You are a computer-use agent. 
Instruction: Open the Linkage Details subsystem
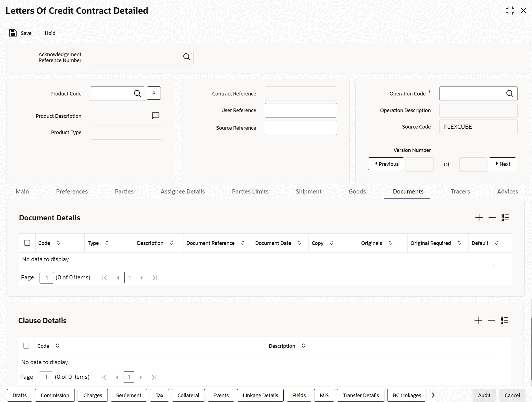pyautogui.click(x=260, y=395)
